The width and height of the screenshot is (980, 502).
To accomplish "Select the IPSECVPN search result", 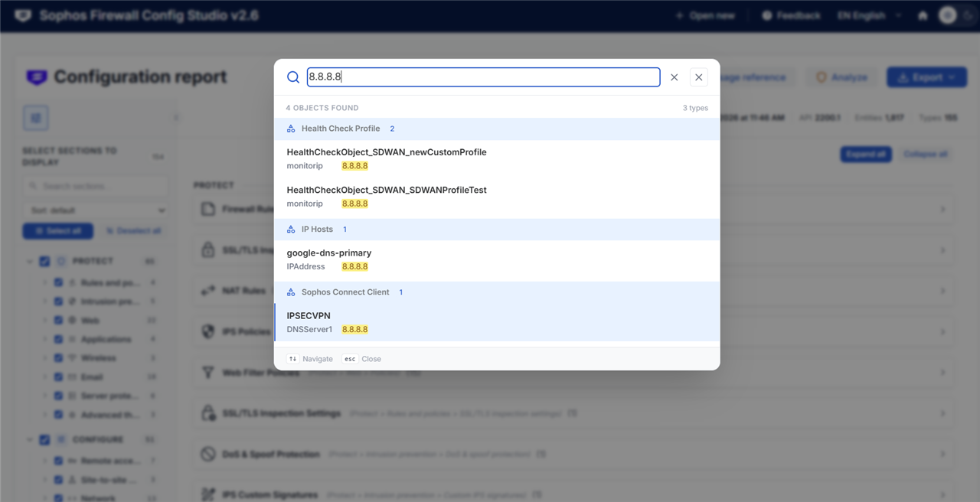I will pyautogui.click(x=497, y=322).
